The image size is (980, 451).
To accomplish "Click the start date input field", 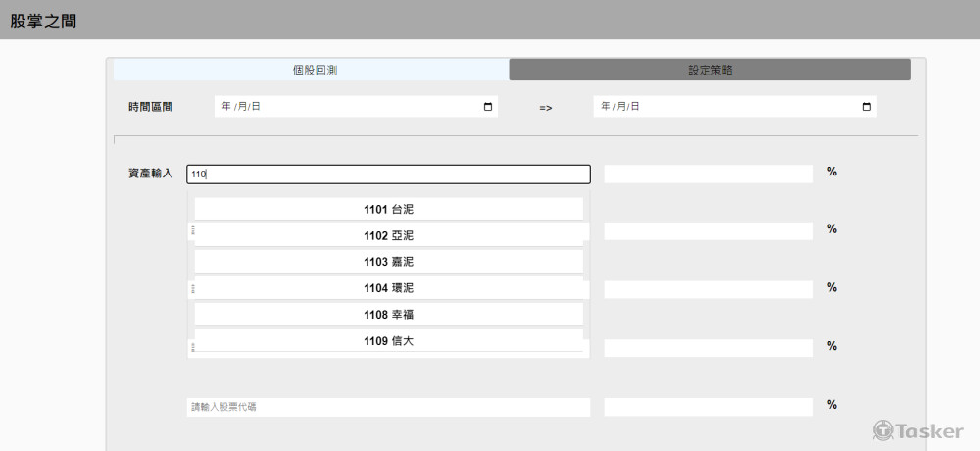I will point(343,107).
